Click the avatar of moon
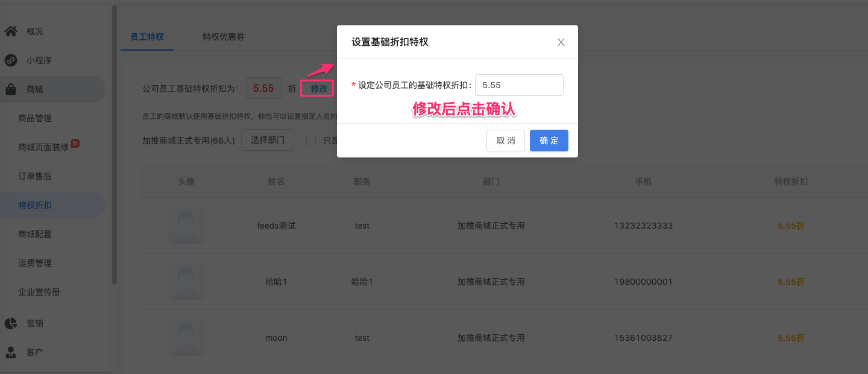868x374 pixels. pos(186,338)
